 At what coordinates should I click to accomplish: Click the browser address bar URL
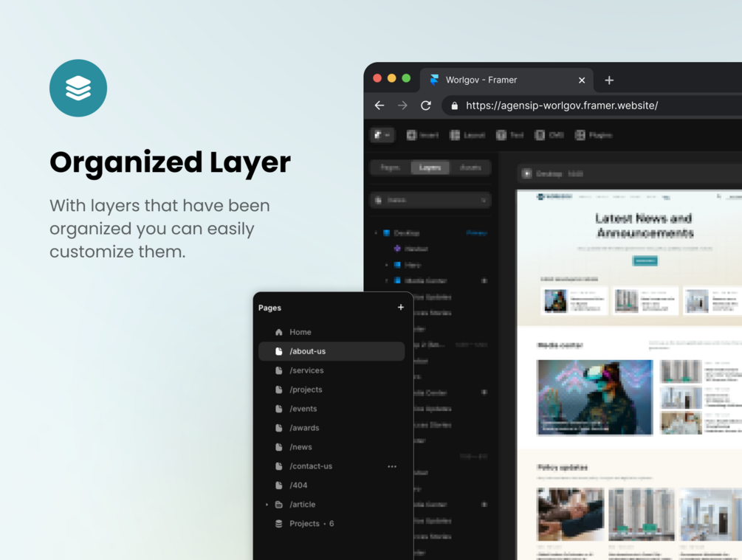(x=562, y=106)
